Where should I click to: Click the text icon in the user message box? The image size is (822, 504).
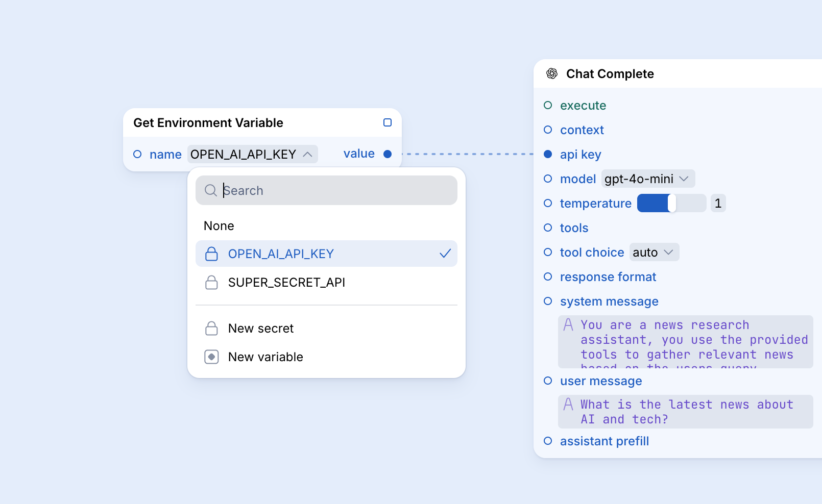click(568, 404)
